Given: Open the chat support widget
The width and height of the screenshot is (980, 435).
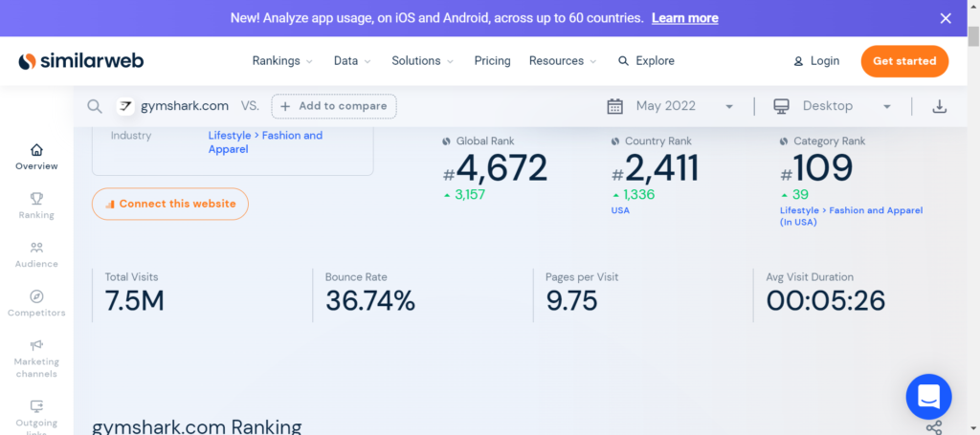Looking at the screenshot, I should [x=928, y=397].
